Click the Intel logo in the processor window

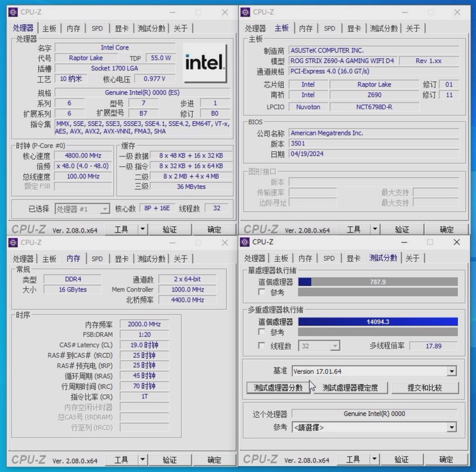(205, 63)
